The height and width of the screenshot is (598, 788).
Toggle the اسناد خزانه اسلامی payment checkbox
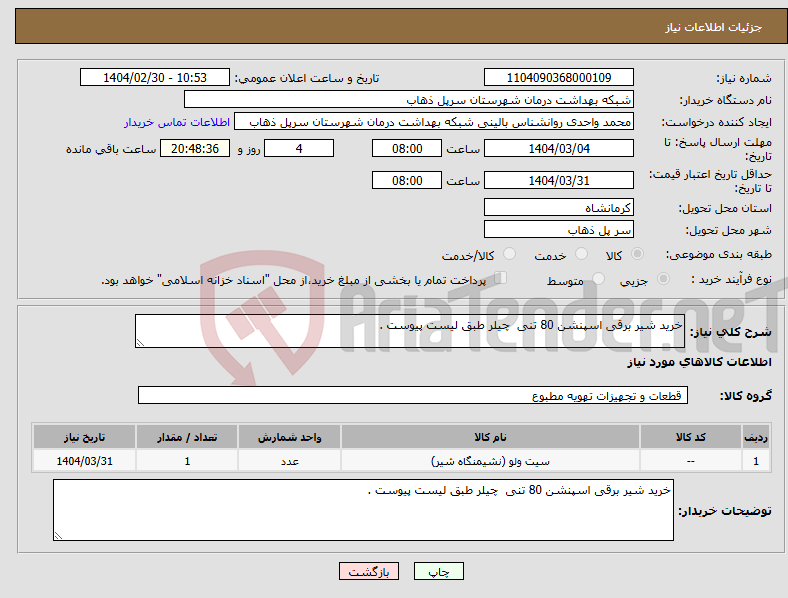(500, 278)
